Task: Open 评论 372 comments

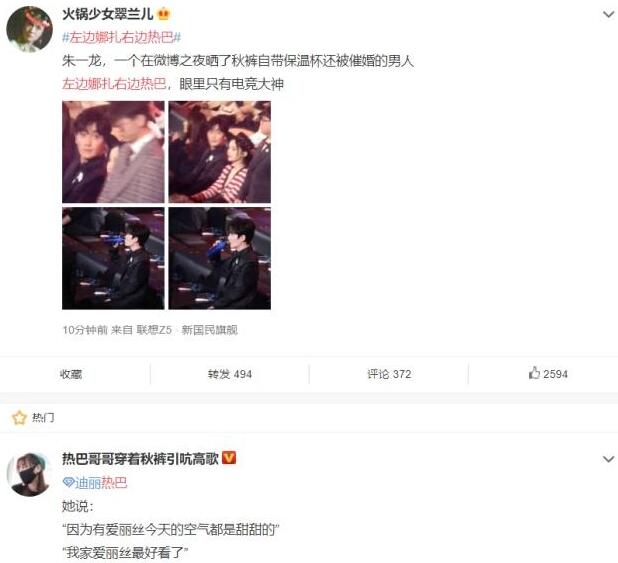Action: (389, 374)
